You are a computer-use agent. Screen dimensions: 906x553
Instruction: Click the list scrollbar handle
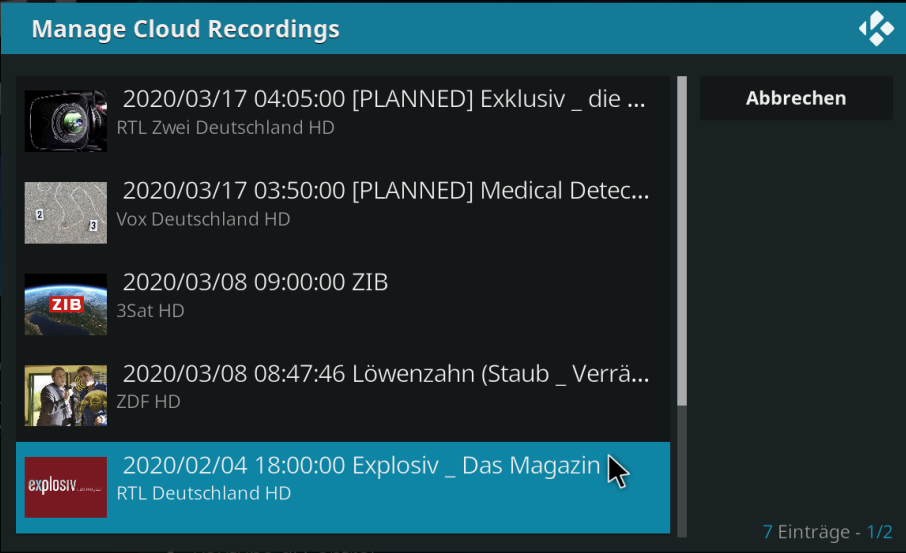coord(682,241)
